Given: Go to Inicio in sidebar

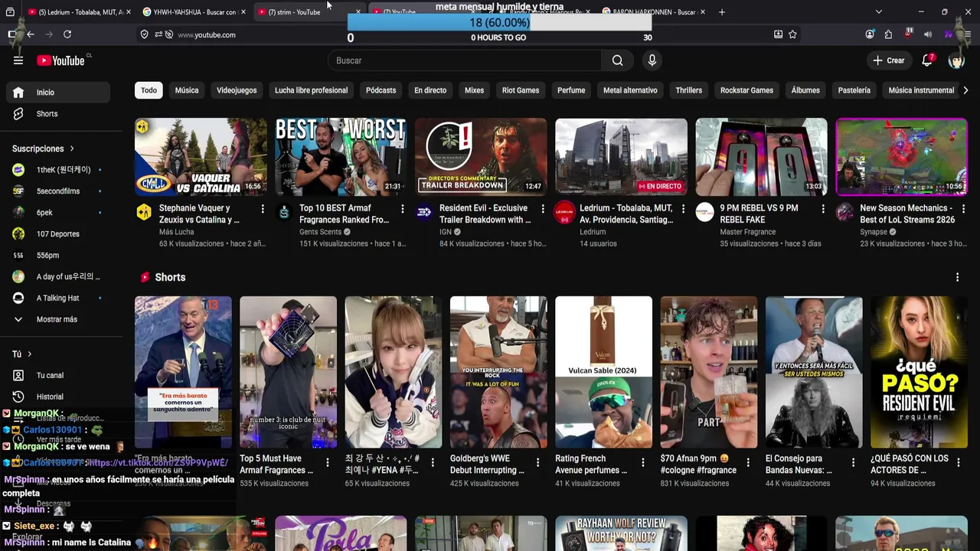Looking at the screenshot, I should [x=58, y=92].
